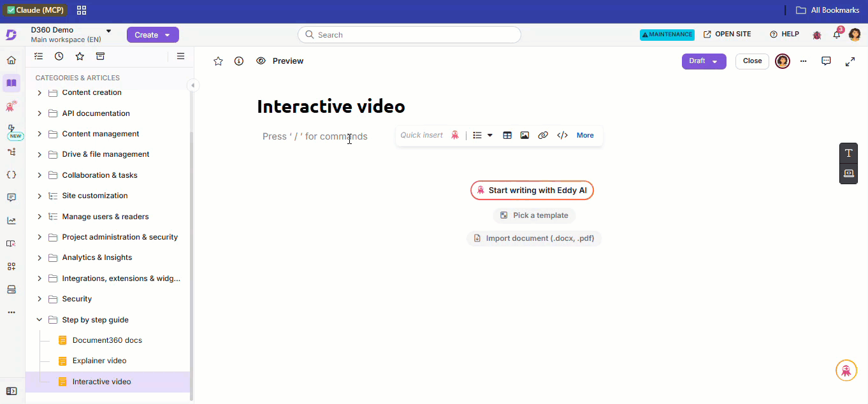This screenshot has width=868, height=404.
Task: Select the Document360 docs article
Action: (108, 340)
